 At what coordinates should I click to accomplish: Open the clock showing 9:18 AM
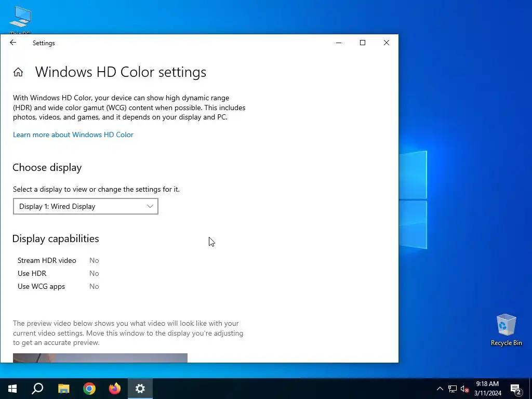pyautogui.click(x=487, y=389)
